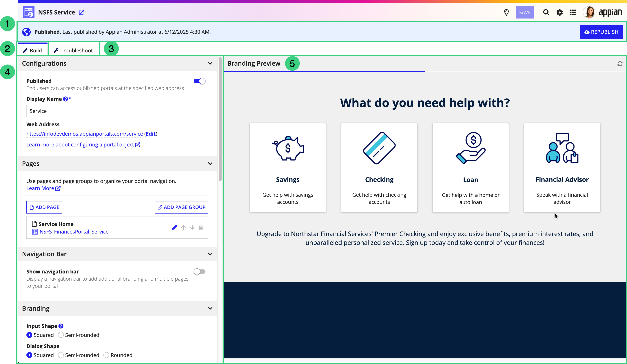
Task: Open the settings gear menu
Action: click(559, 12)
